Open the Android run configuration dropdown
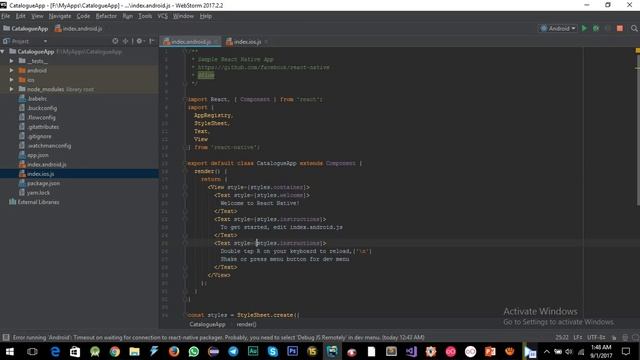The image size is (640, 360). click(x=558, y=28)
